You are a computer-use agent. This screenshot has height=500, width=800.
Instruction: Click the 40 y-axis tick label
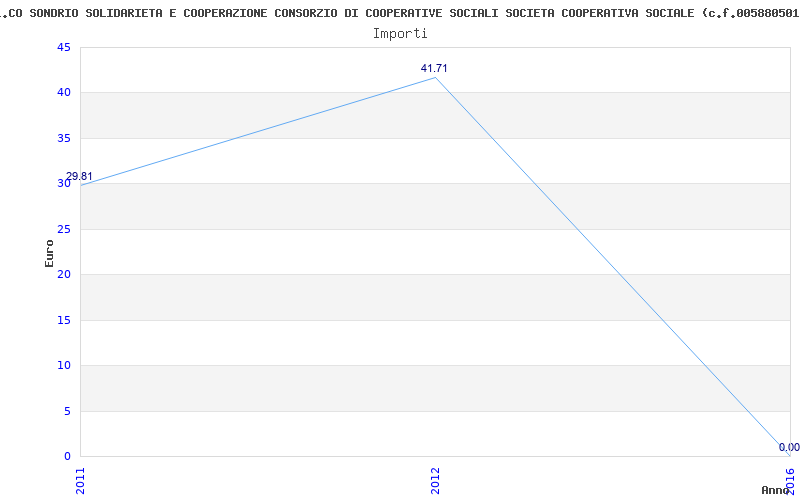[x=64, y=93]
